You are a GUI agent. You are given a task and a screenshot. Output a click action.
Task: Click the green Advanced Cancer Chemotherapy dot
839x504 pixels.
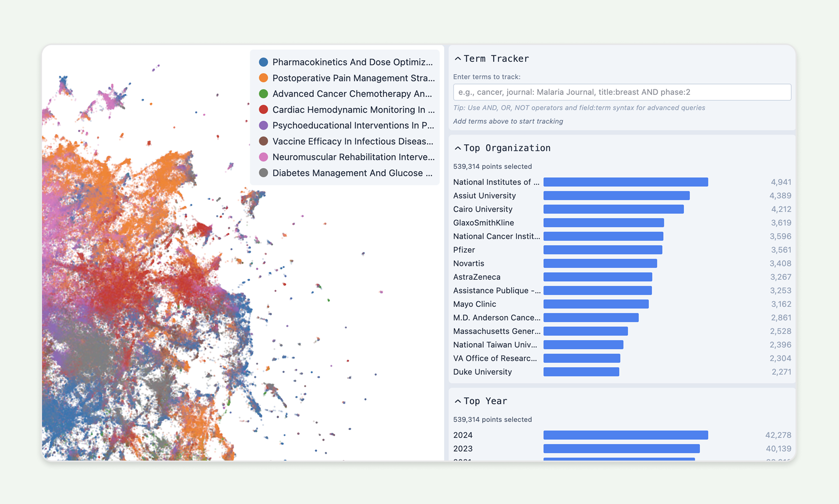point(263,94)
